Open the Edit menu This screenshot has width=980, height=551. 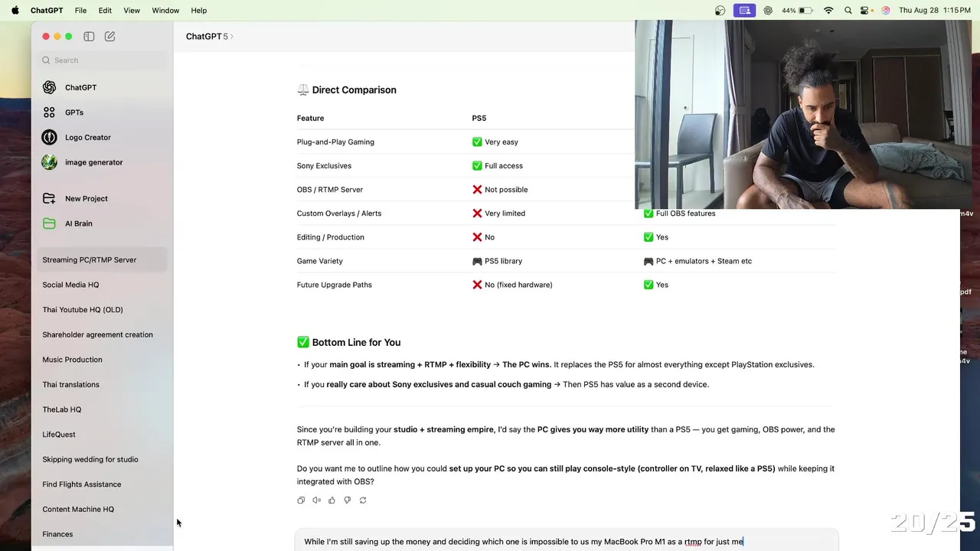pyautogui.click(x=105, y=11)
